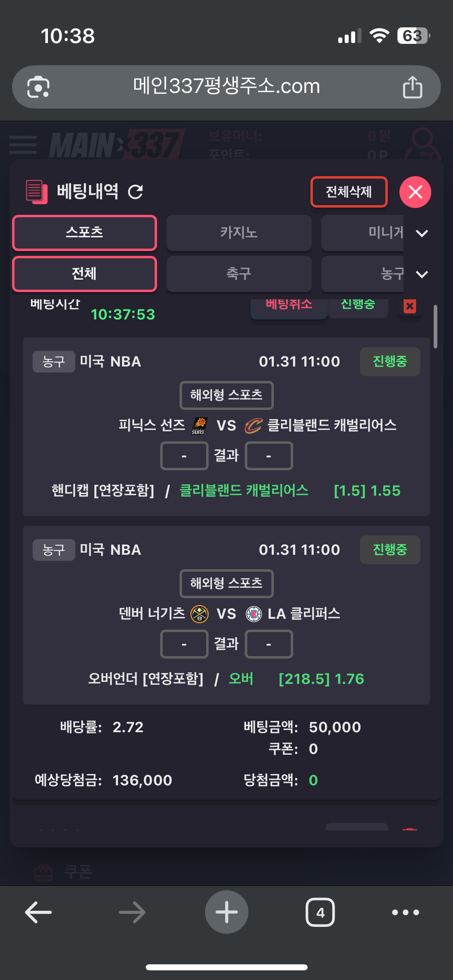Select the 스포츠 tab
The image size is (453, 980).
(85, 233)
